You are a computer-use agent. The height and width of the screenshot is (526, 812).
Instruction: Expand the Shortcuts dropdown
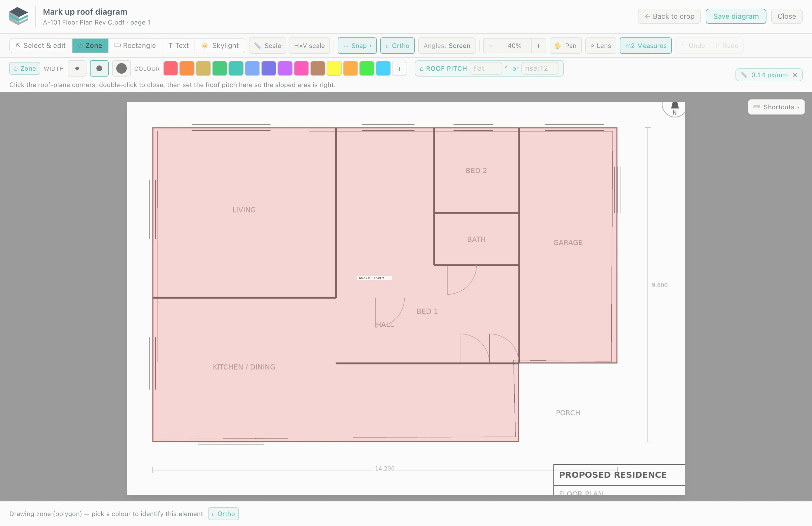point(776,107)
